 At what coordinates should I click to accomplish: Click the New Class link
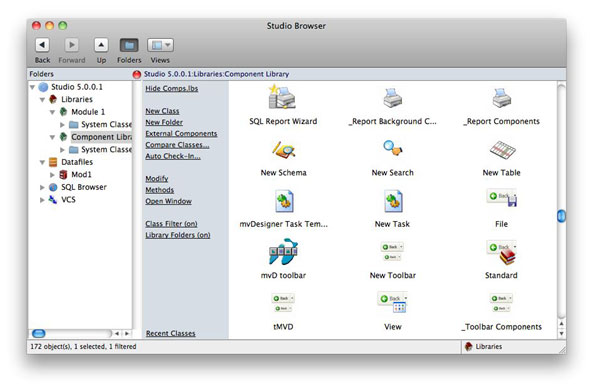pyautogui.click(x=162, y=111)
